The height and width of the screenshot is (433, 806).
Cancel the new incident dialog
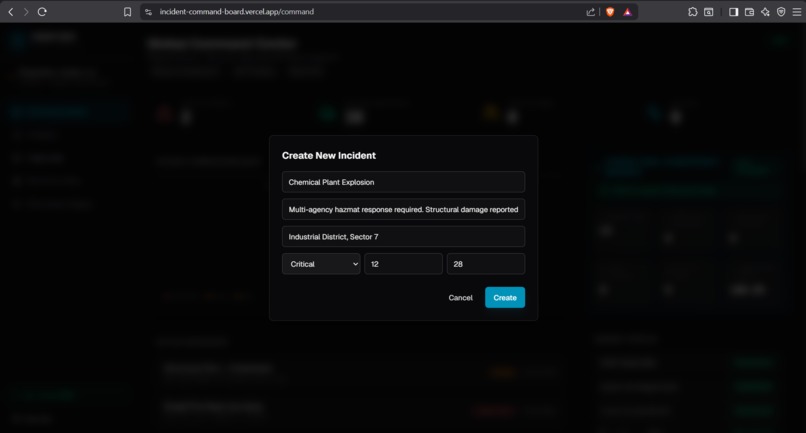pos(461,298)
